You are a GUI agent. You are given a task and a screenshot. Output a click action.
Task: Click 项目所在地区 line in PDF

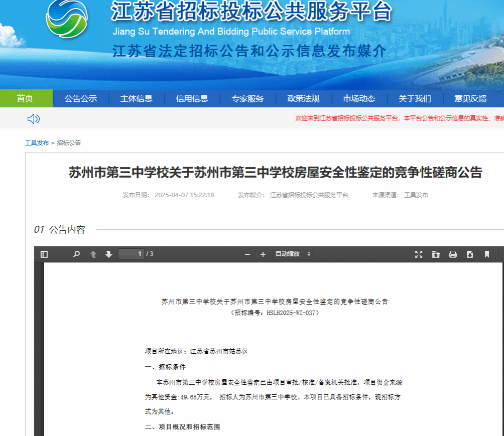196,352
